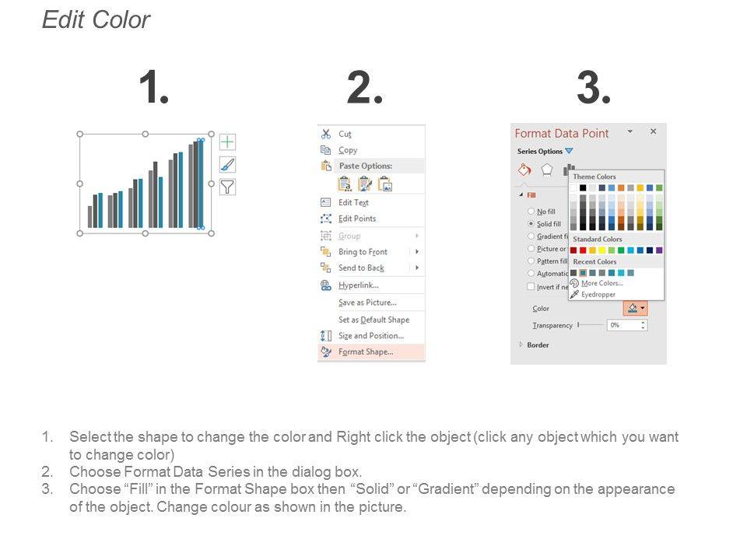
Task: Click Cut in the context menu
Action: (x=345, y=134)
